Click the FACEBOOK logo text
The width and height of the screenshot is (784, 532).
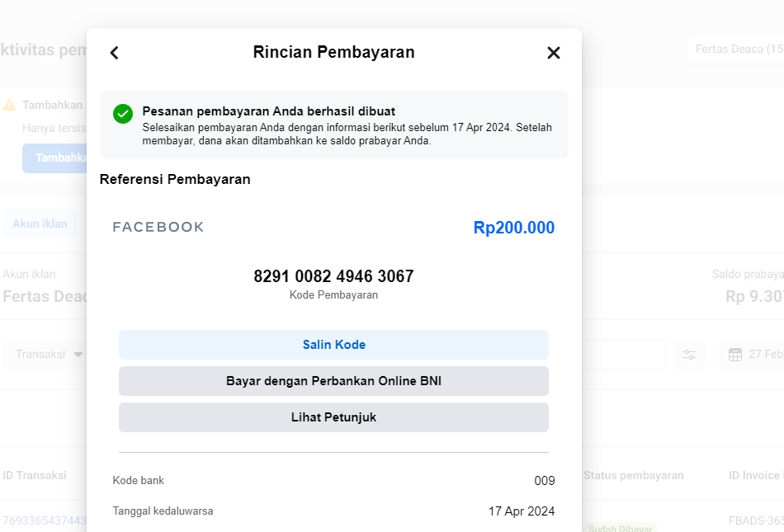[x=158, y=228]
